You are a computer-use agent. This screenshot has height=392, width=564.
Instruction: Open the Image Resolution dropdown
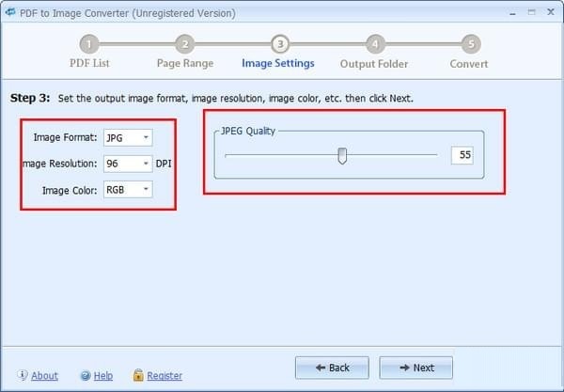[x=128, y=164]
